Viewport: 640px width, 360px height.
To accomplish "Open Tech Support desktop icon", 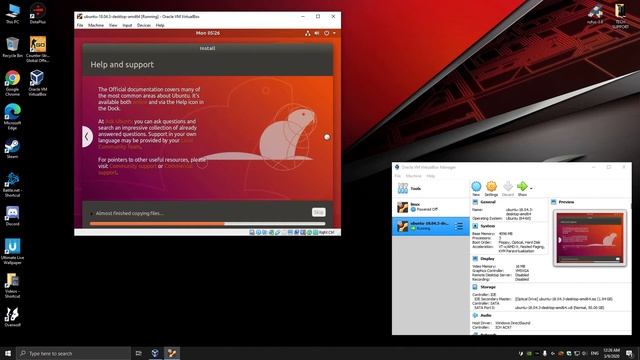I will 620,16.
